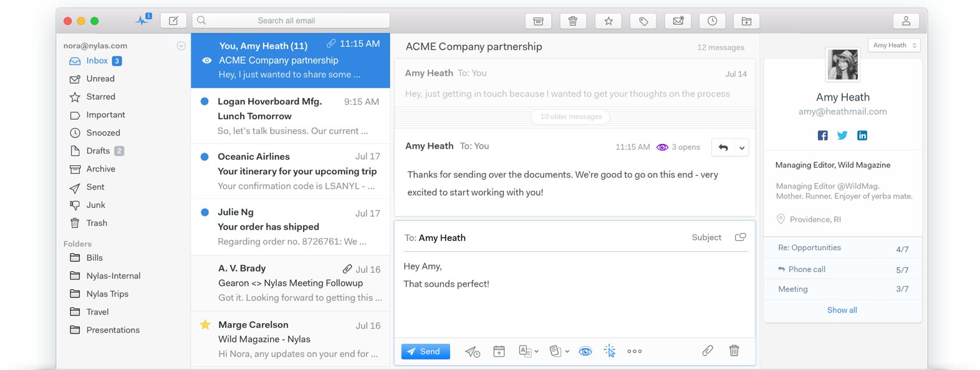Open Starred messages
The image size is (980, 370).
coord(101,97)
